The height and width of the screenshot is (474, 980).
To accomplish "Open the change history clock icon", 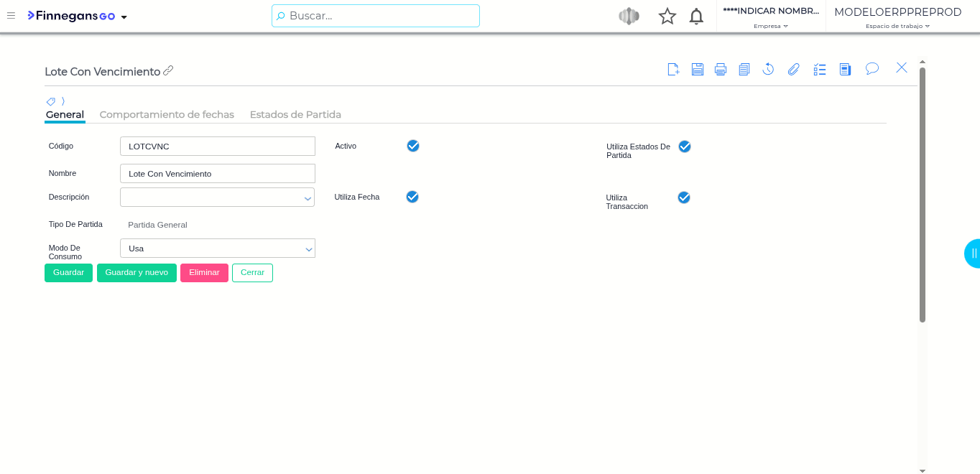I will tap(768, 69).
